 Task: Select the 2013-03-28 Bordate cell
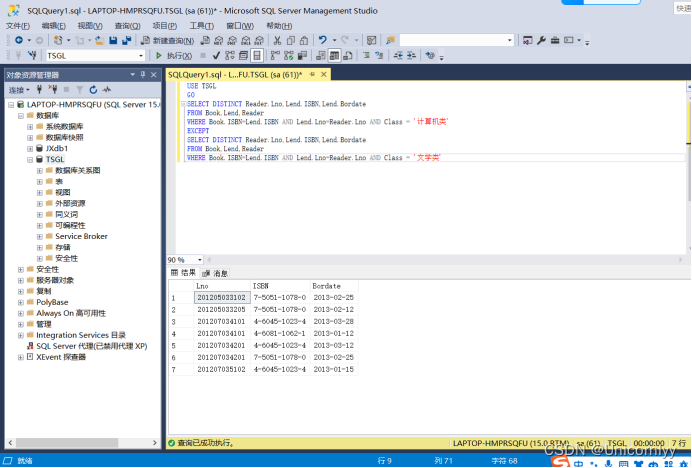334,321
